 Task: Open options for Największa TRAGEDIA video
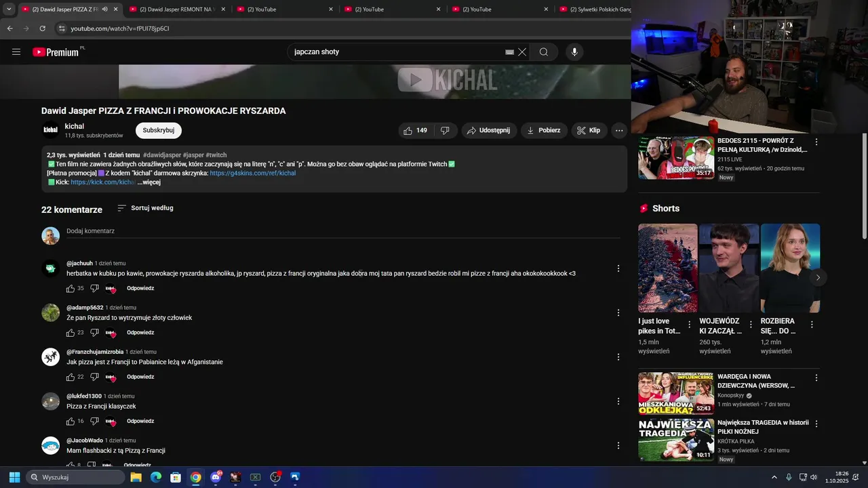816,424
